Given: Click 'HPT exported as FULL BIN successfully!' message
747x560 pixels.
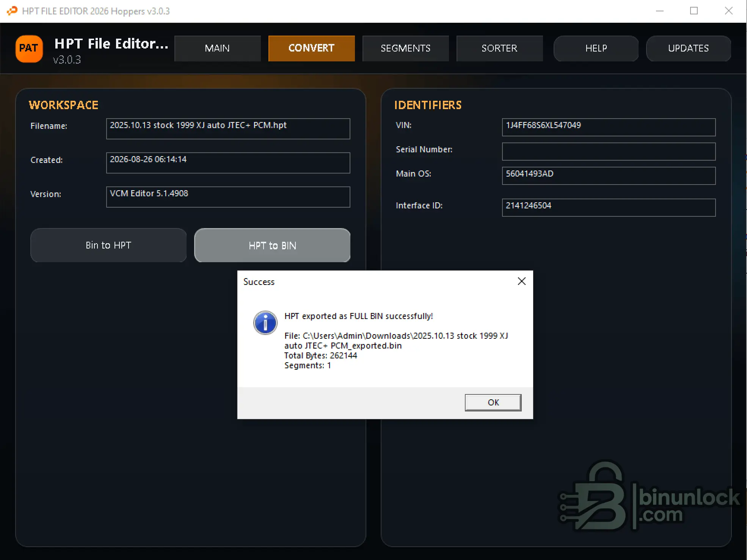Looking at the screenshot, I should [x=359, y=316].
